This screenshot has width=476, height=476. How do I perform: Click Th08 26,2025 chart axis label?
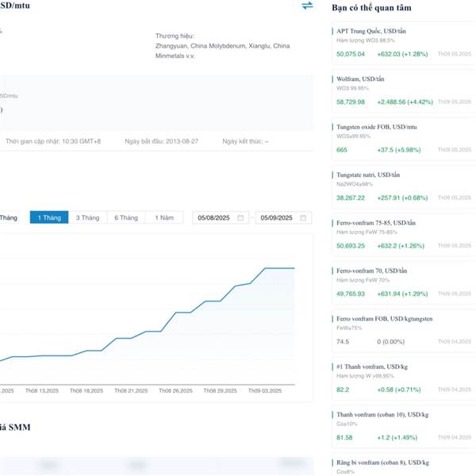(175, 390)
